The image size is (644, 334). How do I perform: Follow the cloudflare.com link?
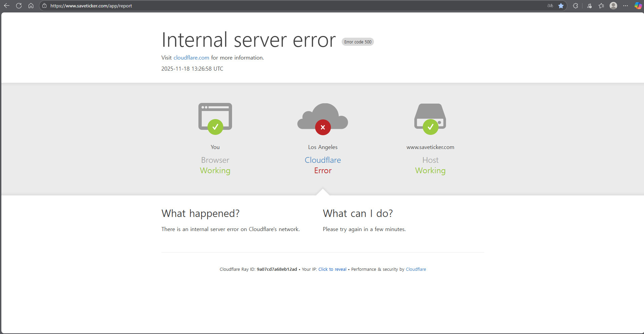(191, 58)
